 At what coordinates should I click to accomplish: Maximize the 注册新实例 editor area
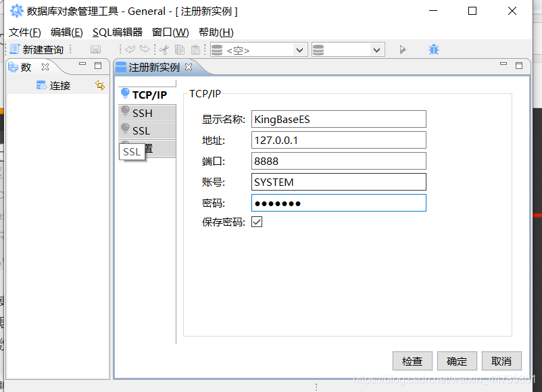(519, 66)
